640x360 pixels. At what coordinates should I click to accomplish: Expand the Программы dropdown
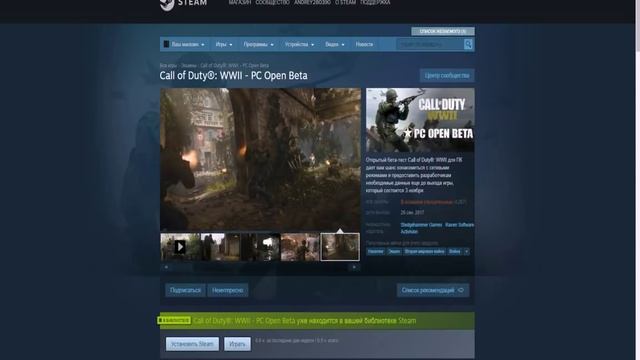click(x=258, y=44)
